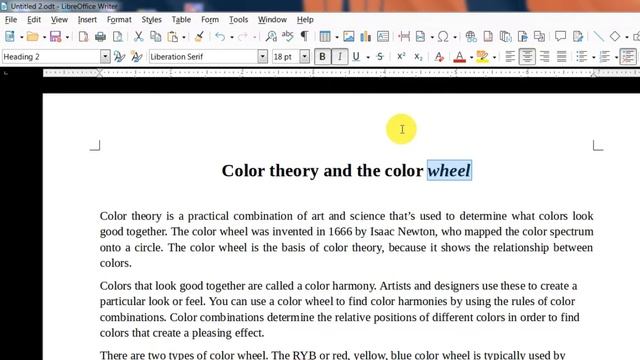Toggle the Track Changes icon
Screen dimensions: 640x360
tap(578, 37)
